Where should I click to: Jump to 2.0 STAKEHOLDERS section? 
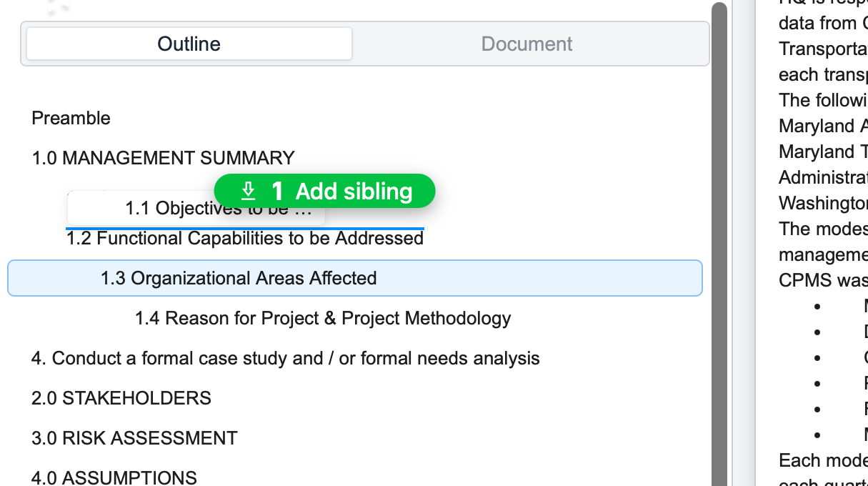(121, 398)
